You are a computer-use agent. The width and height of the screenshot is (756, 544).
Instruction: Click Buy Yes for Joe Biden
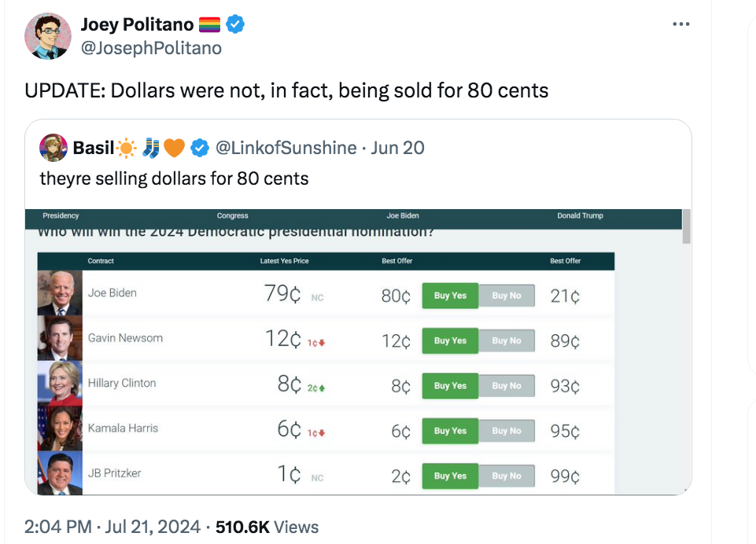click(450, 296)
